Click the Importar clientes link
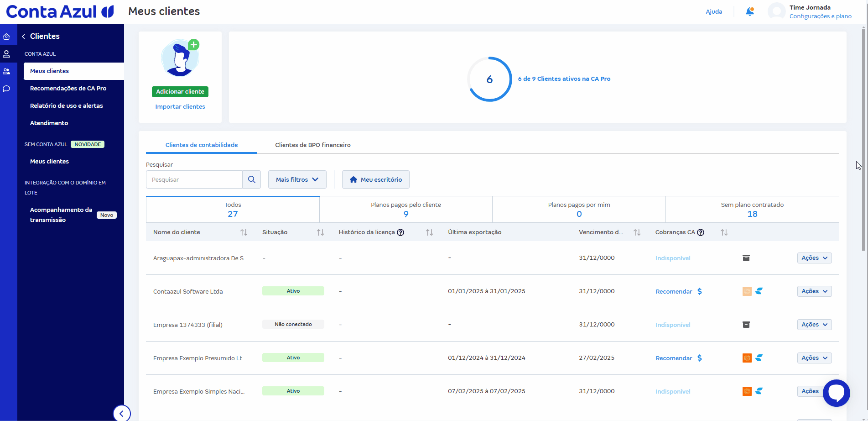Image resolution: width=868 pixels, height=421 pixels. tap(180, 107)
